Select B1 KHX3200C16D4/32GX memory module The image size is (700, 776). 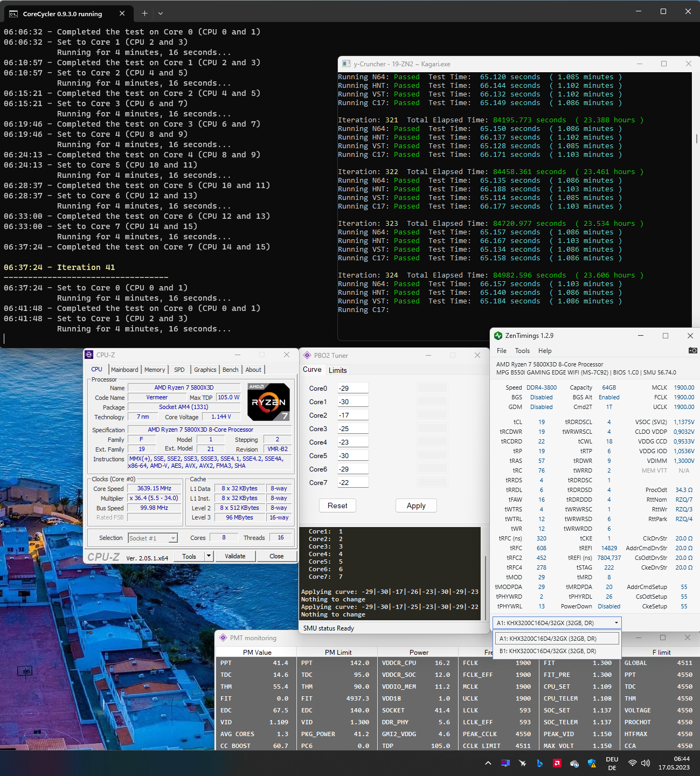(557, 651)
